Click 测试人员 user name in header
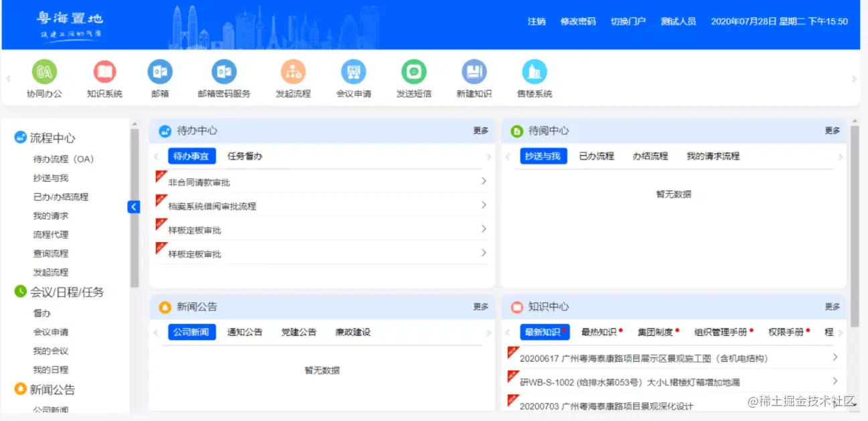 tap(678, 21)
